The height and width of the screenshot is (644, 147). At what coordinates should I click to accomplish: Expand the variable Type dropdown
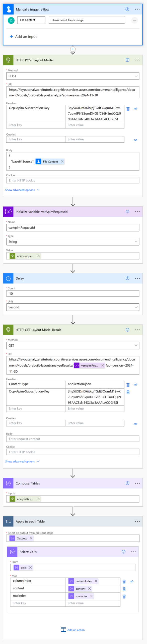pos(73,242)
